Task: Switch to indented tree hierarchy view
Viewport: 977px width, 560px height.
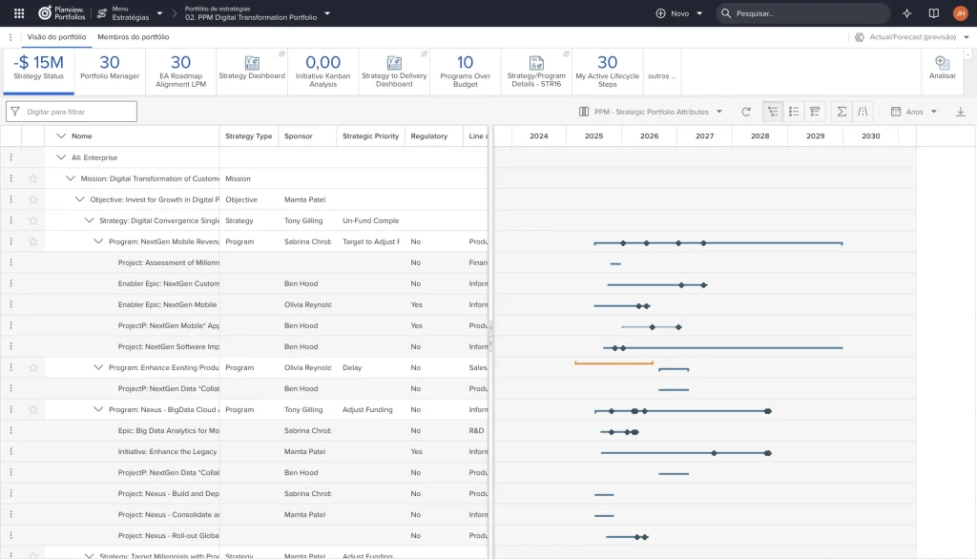Action: coord(773,112)
